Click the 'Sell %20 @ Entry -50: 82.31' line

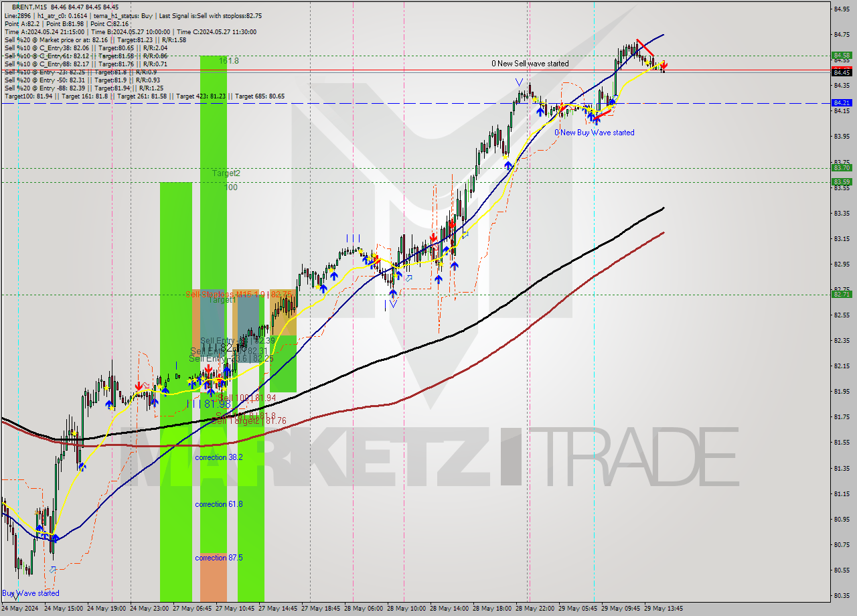(84, 80)
